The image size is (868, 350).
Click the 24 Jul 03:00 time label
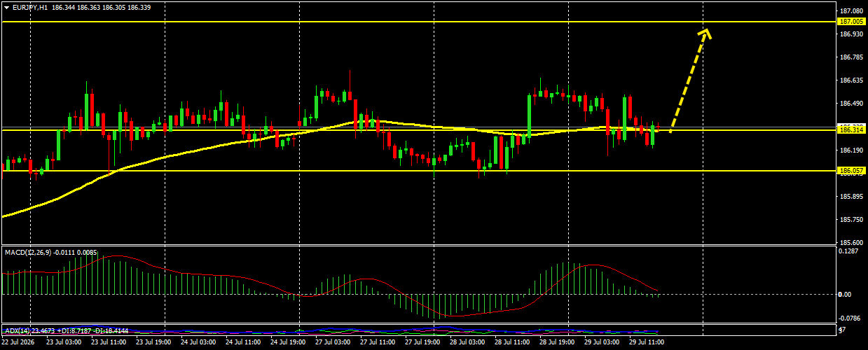point(198,342)
